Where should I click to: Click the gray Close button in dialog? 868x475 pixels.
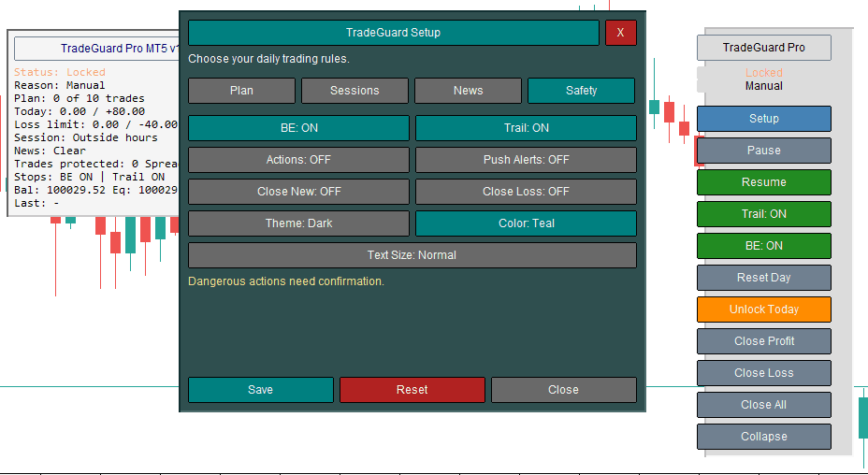coord(563,390)
